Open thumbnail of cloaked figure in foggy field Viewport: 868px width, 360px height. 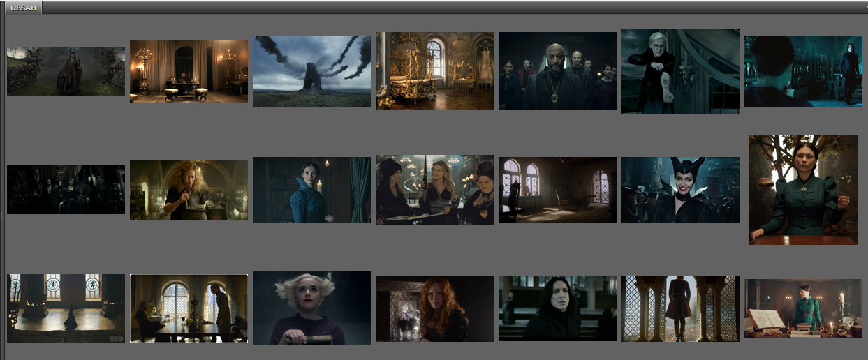click(x=66, y=71)
